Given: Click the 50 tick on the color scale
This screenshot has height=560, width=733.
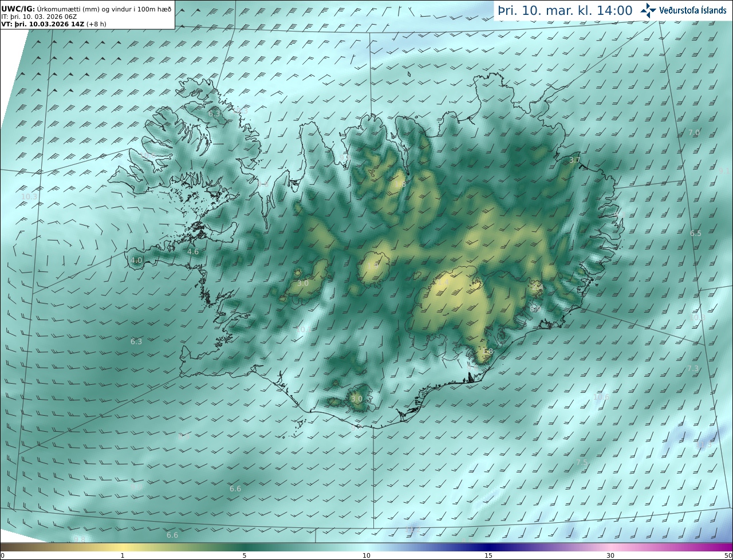Looking at the screenshot, I should click(x=728, y=555).
